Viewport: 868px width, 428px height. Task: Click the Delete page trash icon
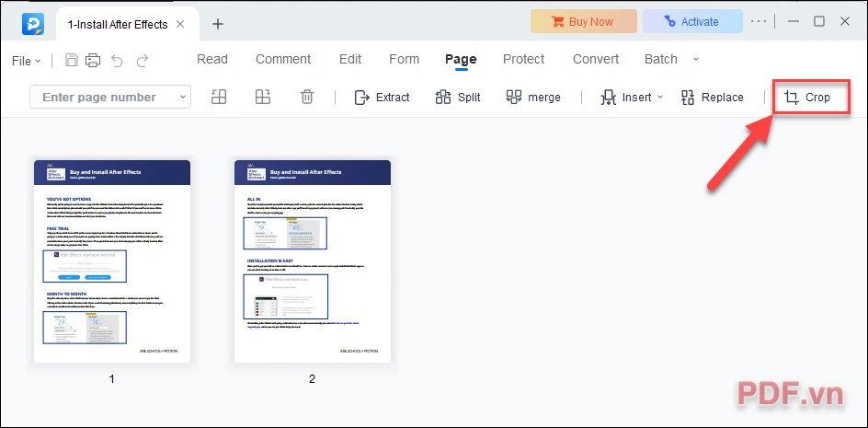[x=307, y=97]
